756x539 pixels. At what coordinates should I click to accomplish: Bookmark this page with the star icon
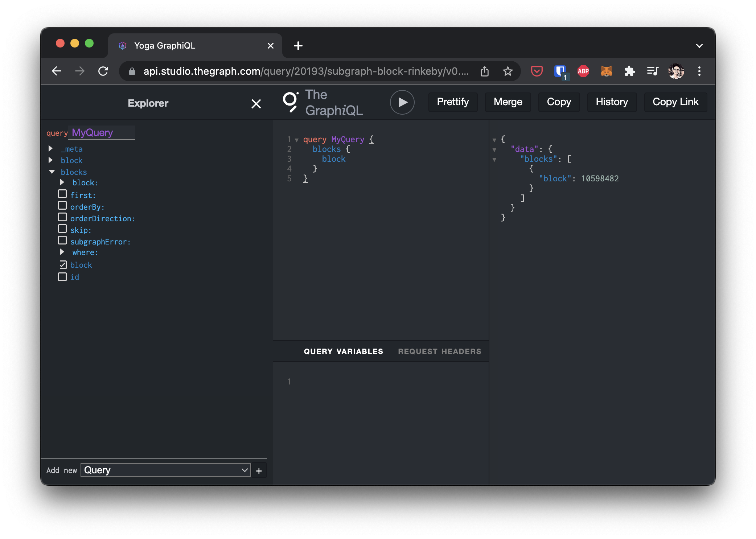[508, 71]
